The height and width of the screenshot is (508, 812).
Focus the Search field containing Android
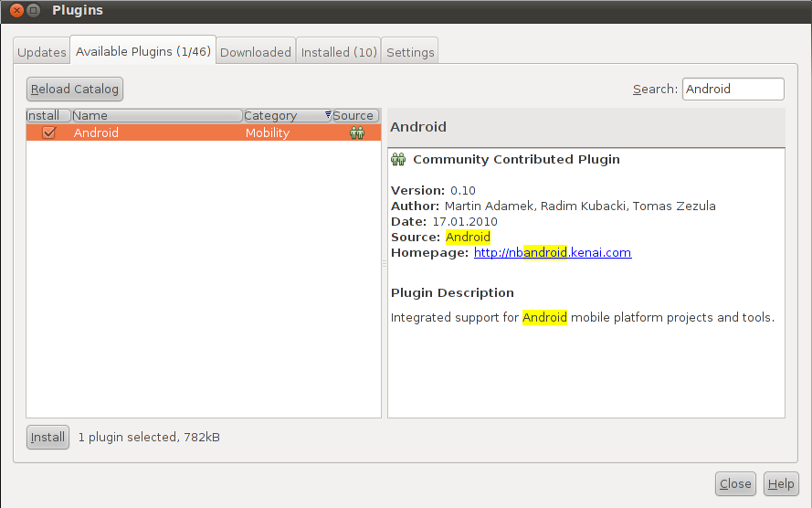tap(733, 89)
